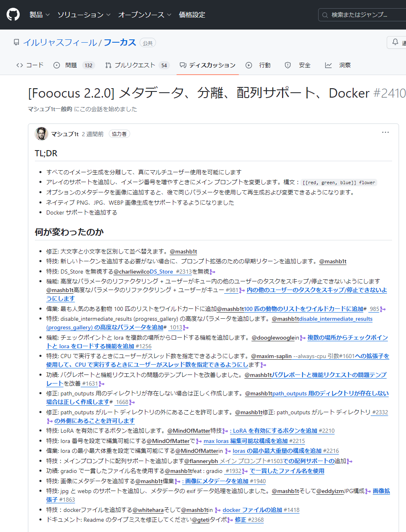The width and height of the screenshot is (406, 532).
Task: Open loras の最小最大重量の構成を追加 link
Action: click(277, 451)
